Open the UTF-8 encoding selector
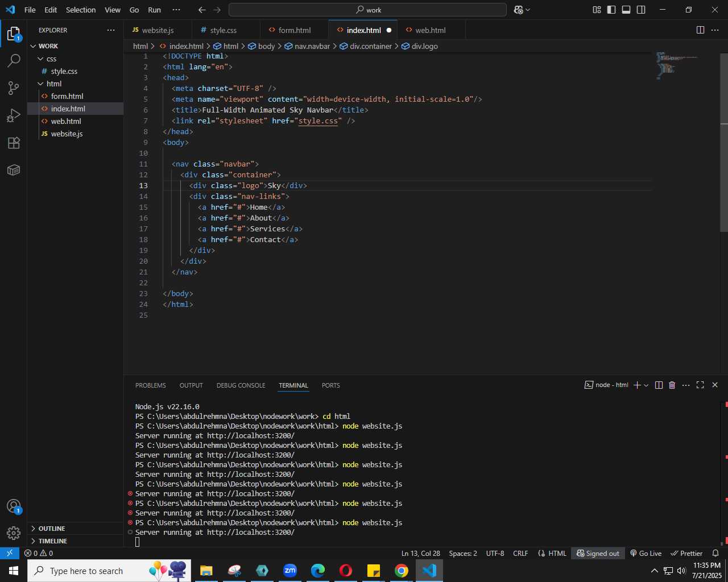This screenshot has height=582, width=728. click(495, 553)
